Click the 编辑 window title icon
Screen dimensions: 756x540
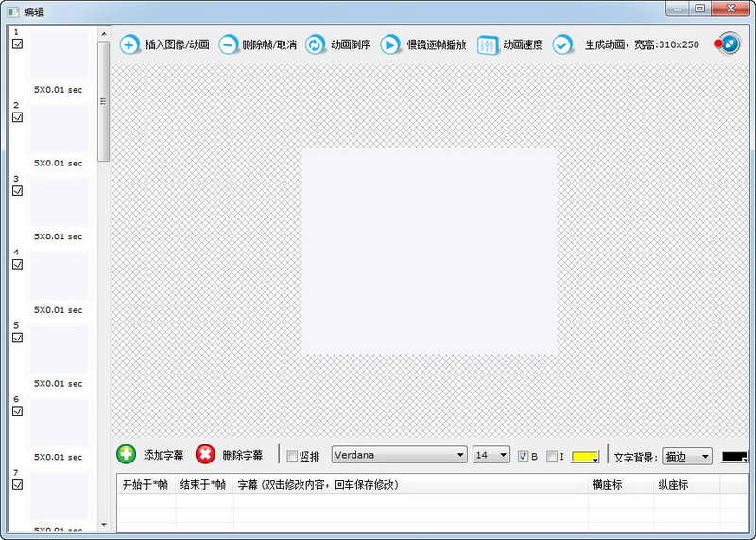point(13,11)
